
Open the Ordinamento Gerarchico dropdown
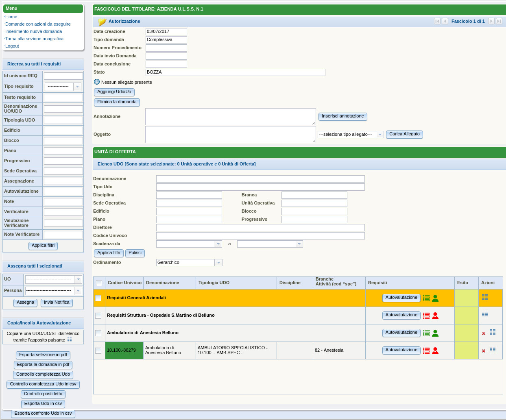(x=218, y=263)
